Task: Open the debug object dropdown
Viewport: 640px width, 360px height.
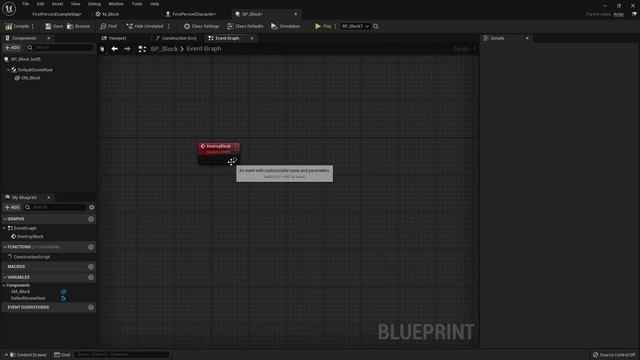Action: (x=355, y=26)
